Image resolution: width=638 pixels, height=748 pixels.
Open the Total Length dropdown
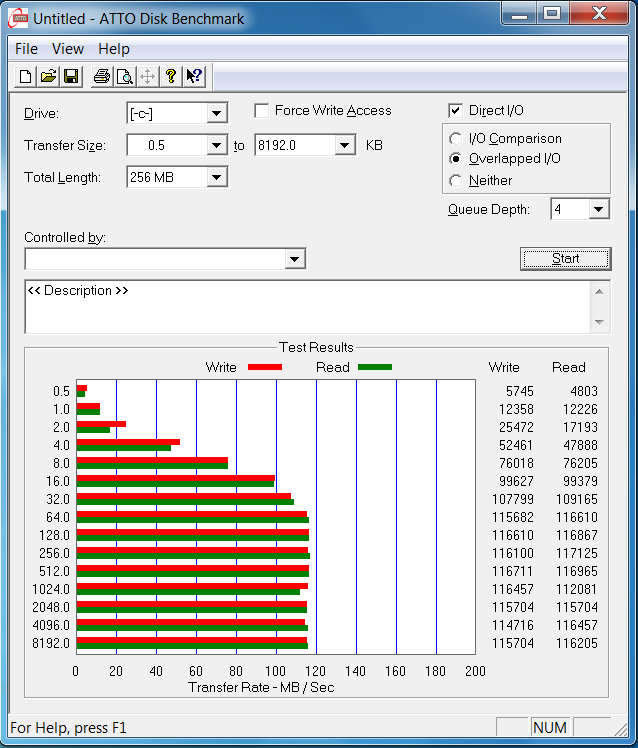click(217, 178)
